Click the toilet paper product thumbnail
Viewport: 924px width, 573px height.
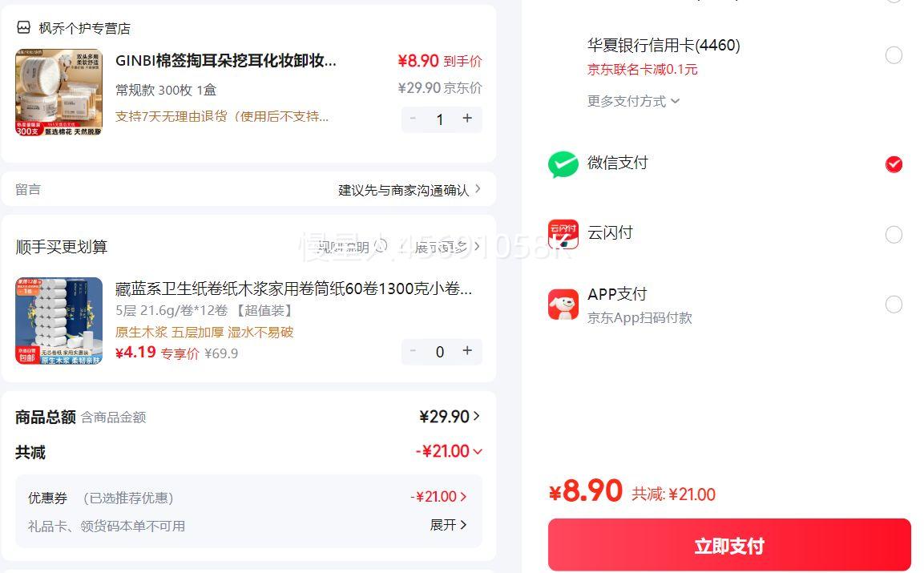click(59, 321)
